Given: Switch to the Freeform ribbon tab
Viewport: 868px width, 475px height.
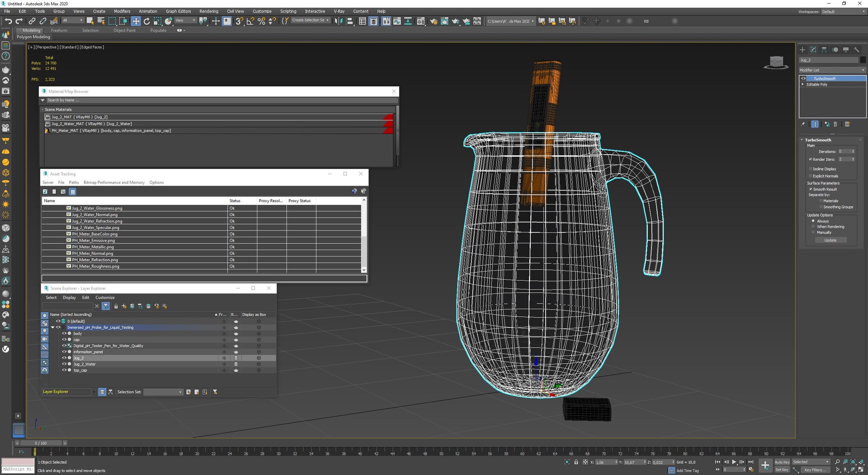Looking at the screenshot, I should [x=59, y=30].
